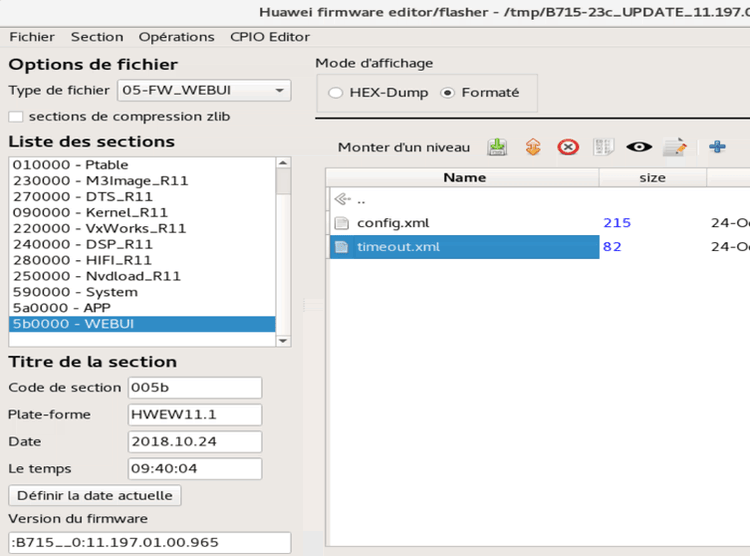This screenshot has height=556, width=750.
Task: Click the Date input field
Action: (x=195, y=442)
